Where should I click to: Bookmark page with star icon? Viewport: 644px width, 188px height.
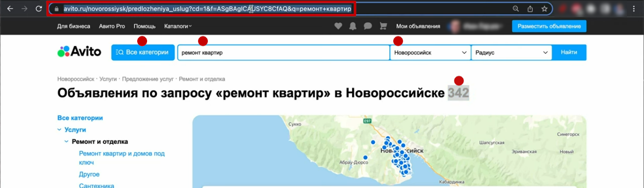(544, 9)
